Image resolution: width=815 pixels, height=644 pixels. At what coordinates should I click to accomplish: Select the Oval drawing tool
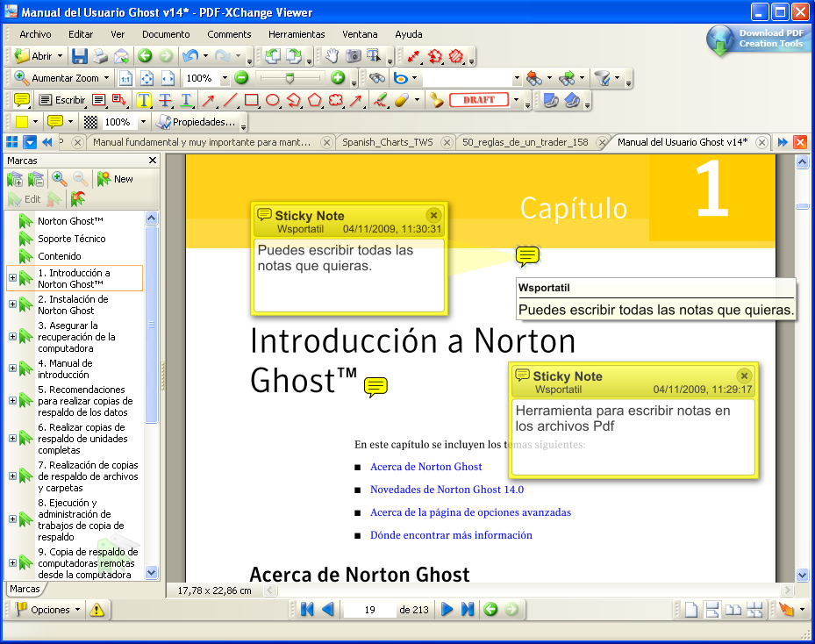272,100
